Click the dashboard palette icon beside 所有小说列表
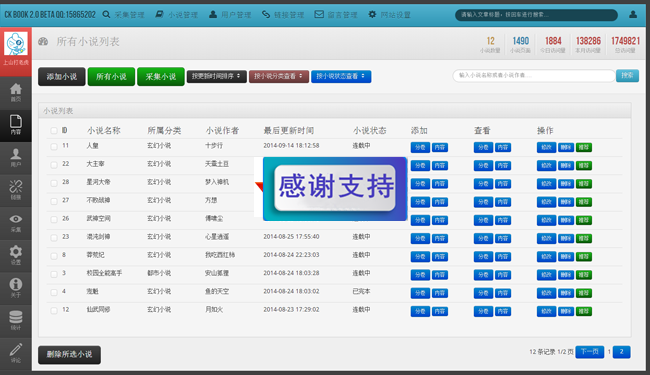 (x=43, y=41)
